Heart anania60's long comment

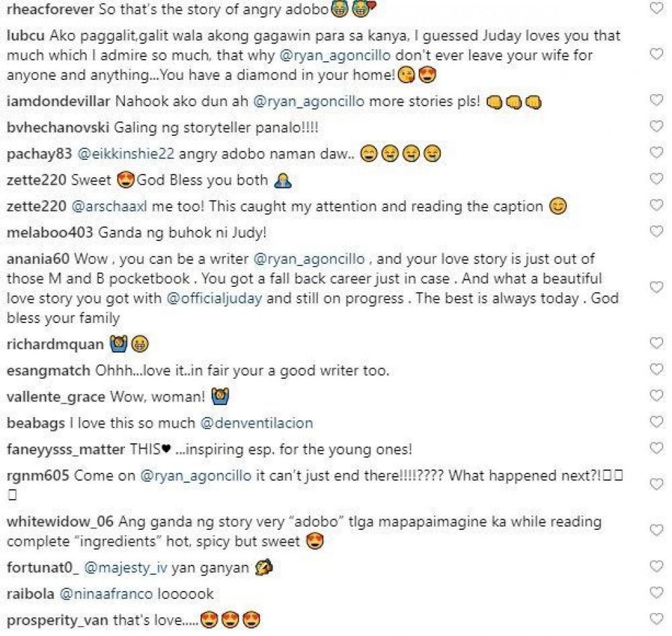[657, 287]
